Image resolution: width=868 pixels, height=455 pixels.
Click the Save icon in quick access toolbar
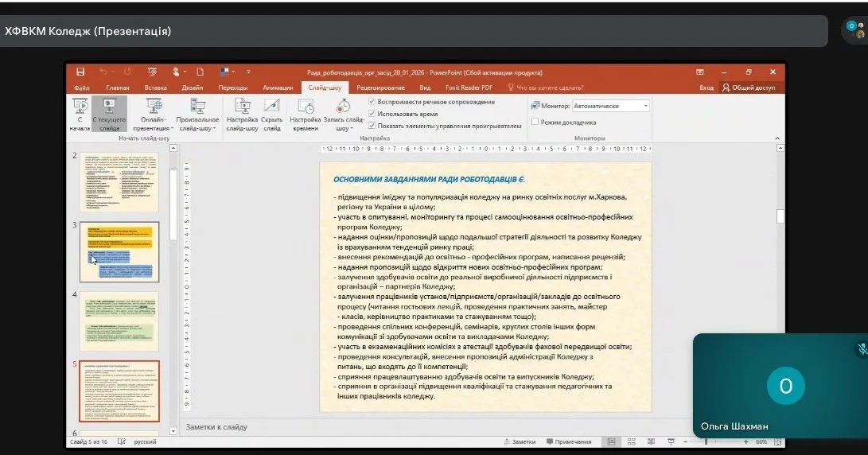tap(80, 72)
